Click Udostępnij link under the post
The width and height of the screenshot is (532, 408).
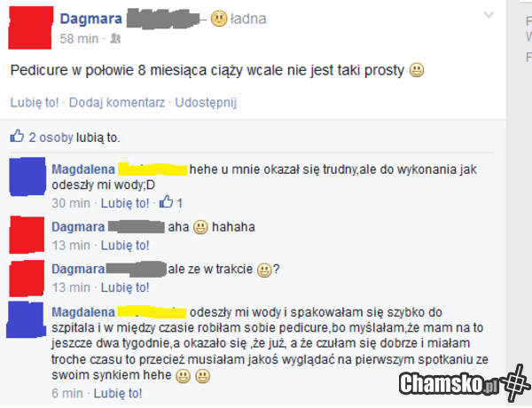(206, 103)
